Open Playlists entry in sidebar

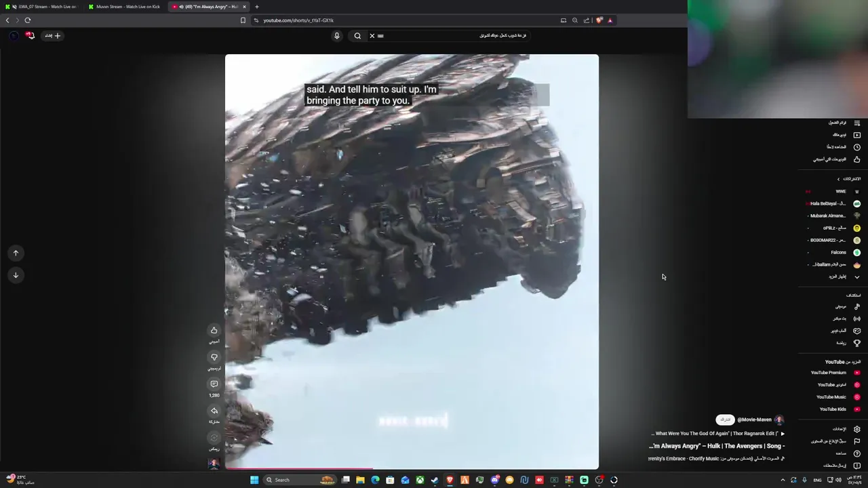pos(844,123)
